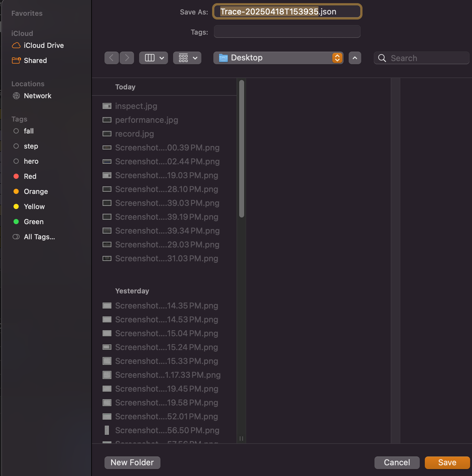The width and height of the screenshot is (472, 476).
Task: Select Screenshot....39.03 PM.png
Action: pyautogui.click(x=167, y=203)
